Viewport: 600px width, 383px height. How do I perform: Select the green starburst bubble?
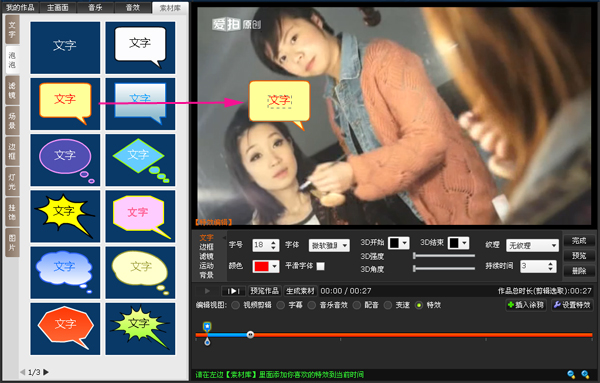140,329
